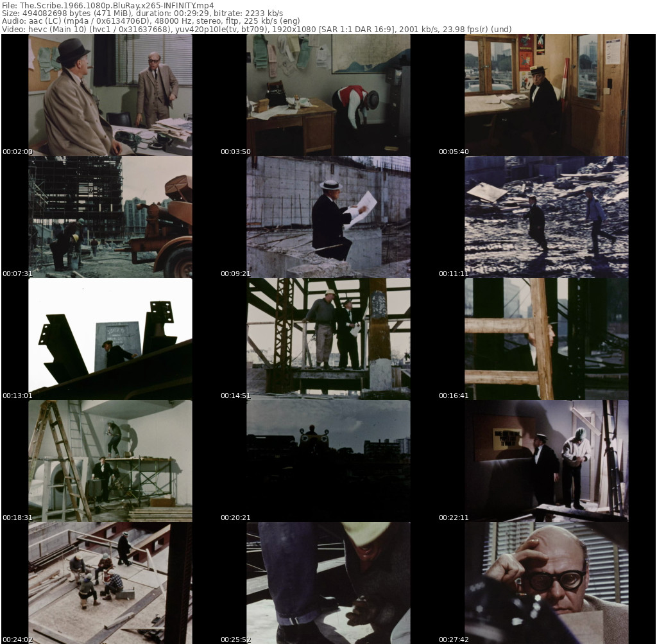Click the Audio codec information line

tap(151, 21)
